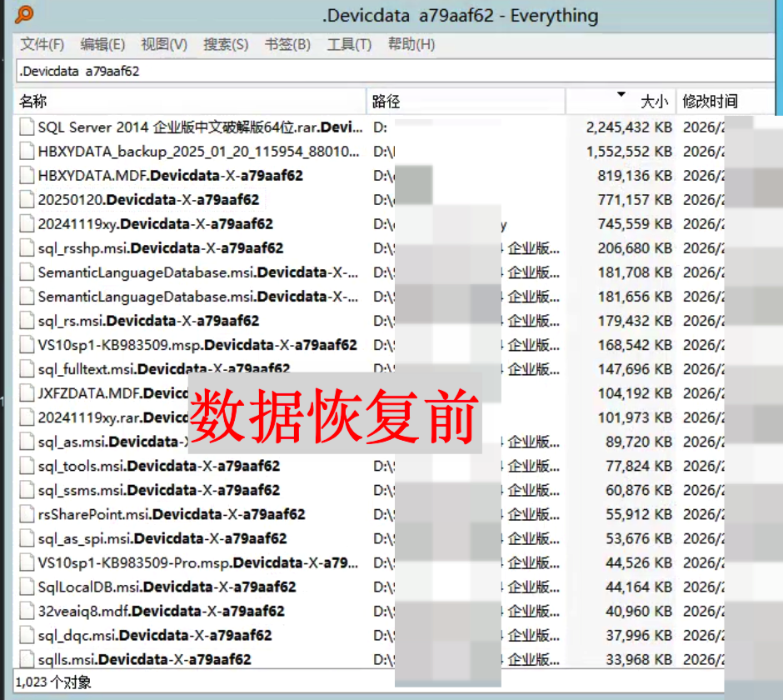
Task: Click the Everything magnifier app icon
Action: (23, 14)
